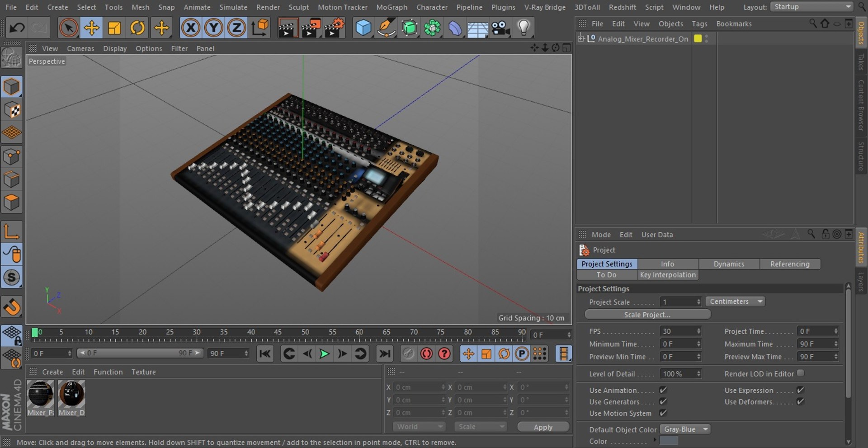Go to end of animation
Image resolution: width=868 pixels, height=448 pixels.
point(385,354)
